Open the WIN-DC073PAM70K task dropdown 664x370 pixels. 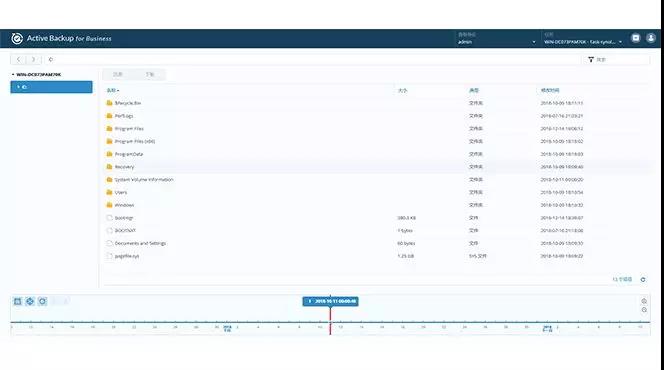583,39
